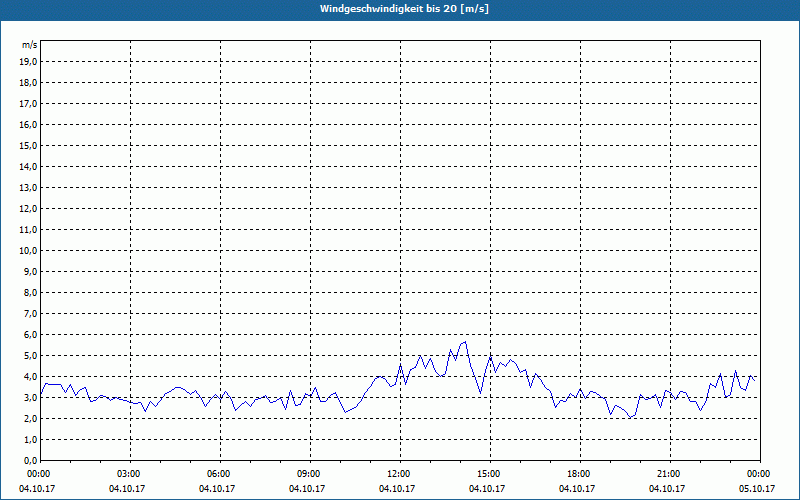Click the highest peak of the blue wind line
The height and width of the screenshot is (500, 800).
[x=465, y=342]
